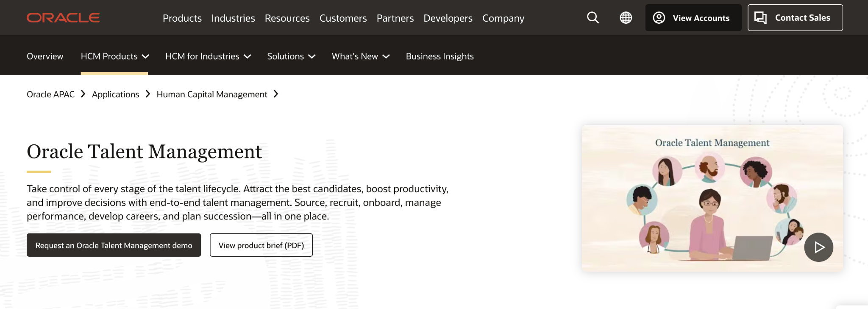Viewport: 868px width, 309px height.
Task: Open the Partners menu
Action: click(395, 18)
